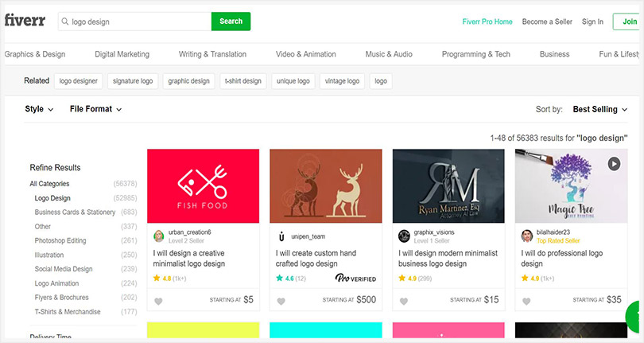644x343 pixels.
Task: Open the Best Selling sort dropdown
Action: pyautogui.click(x=600, y=109)
